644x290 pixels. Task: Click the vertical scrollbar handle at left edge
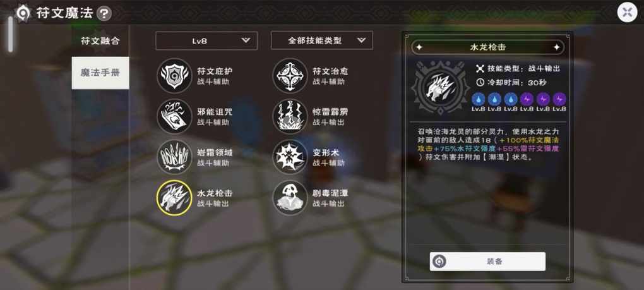point(10,34)
